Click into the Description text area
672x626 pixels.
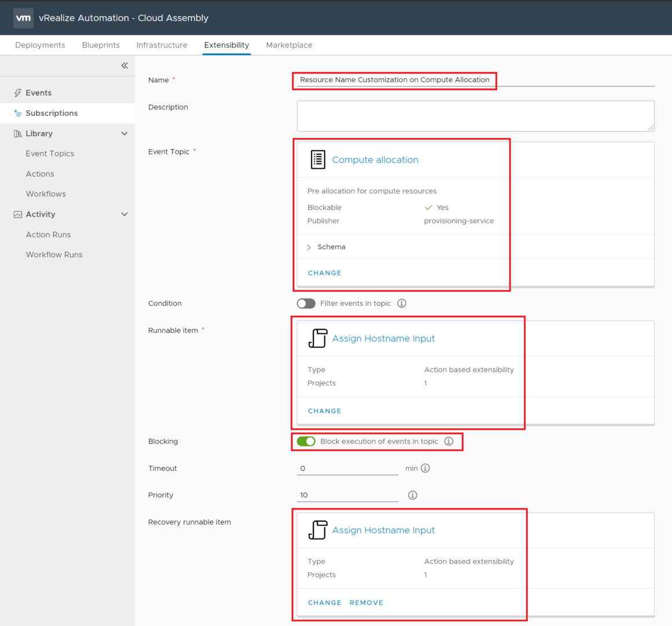pyautogui.click(x=475, y=116)
